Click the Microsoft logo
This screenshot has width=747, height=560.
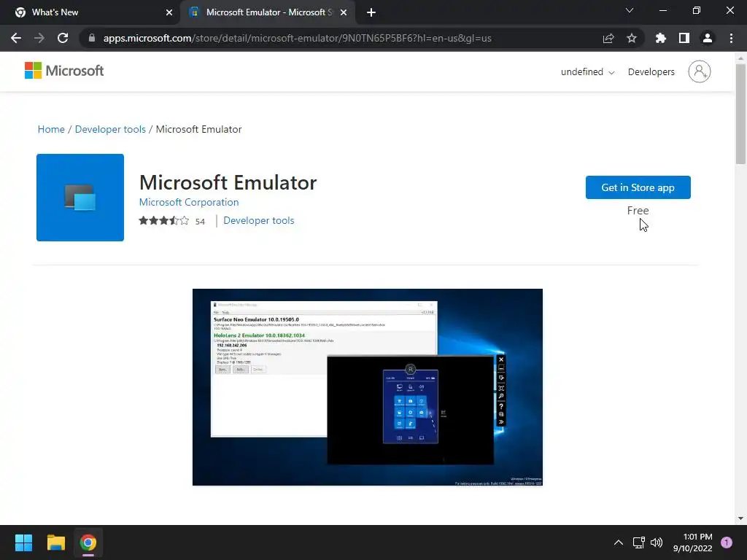64,71
